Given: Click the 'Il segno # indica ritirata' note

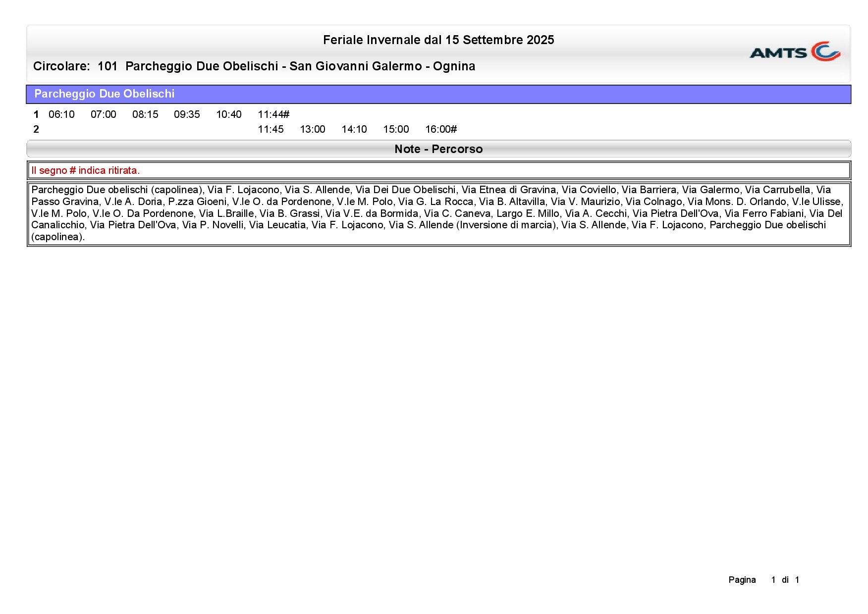Looking at the screenshot, I should tap(86, 170).
